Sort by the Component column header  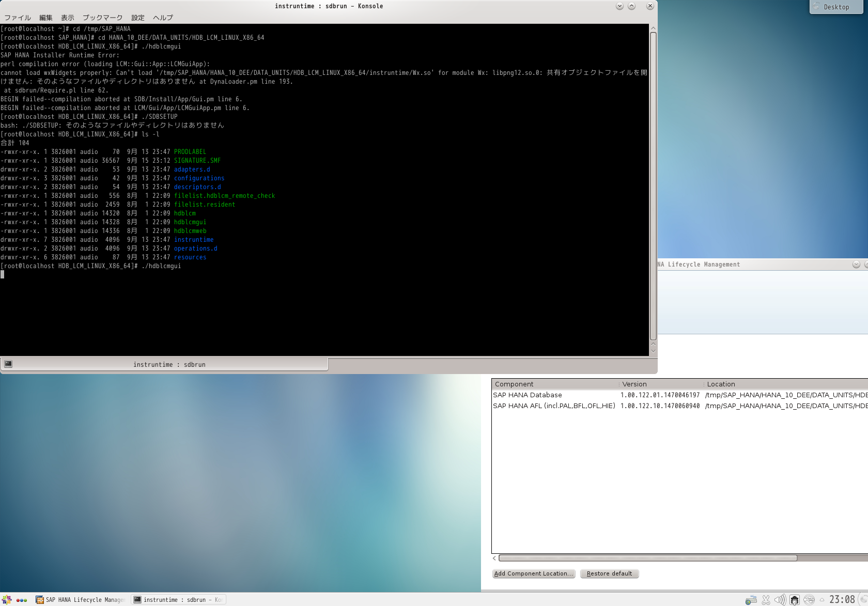tap(555, 384)
